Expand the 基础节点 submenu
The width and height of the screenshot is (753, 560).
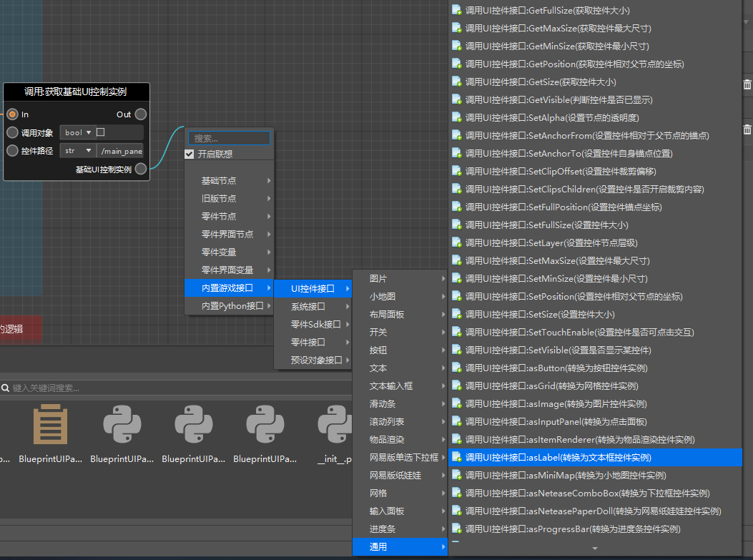pos(229,181)
